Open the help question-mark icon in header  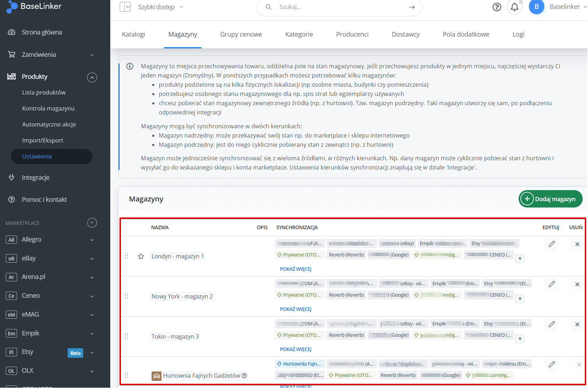pyautogui.click(x=497, y=7)
